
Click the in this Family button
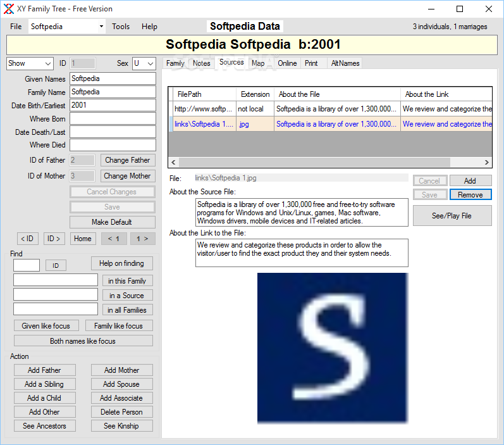pyautogui.click(x=127, y=280)
